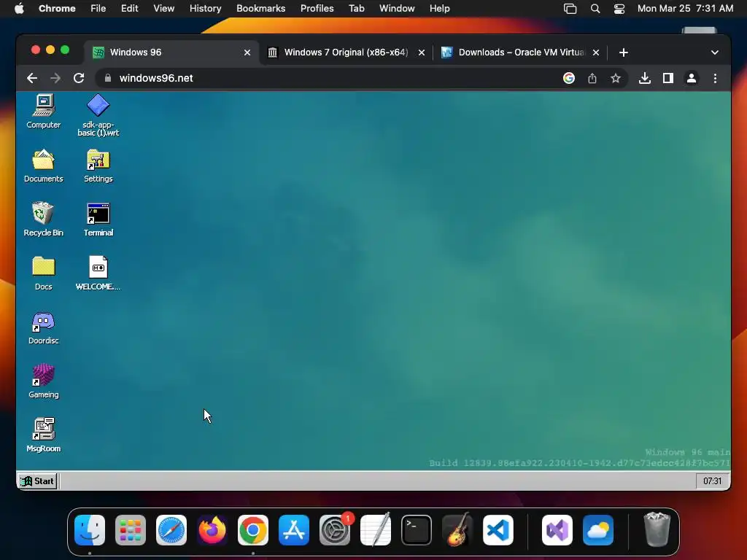
Task: Click the 07:31 taskbar clock
Action: coord(712,481)
